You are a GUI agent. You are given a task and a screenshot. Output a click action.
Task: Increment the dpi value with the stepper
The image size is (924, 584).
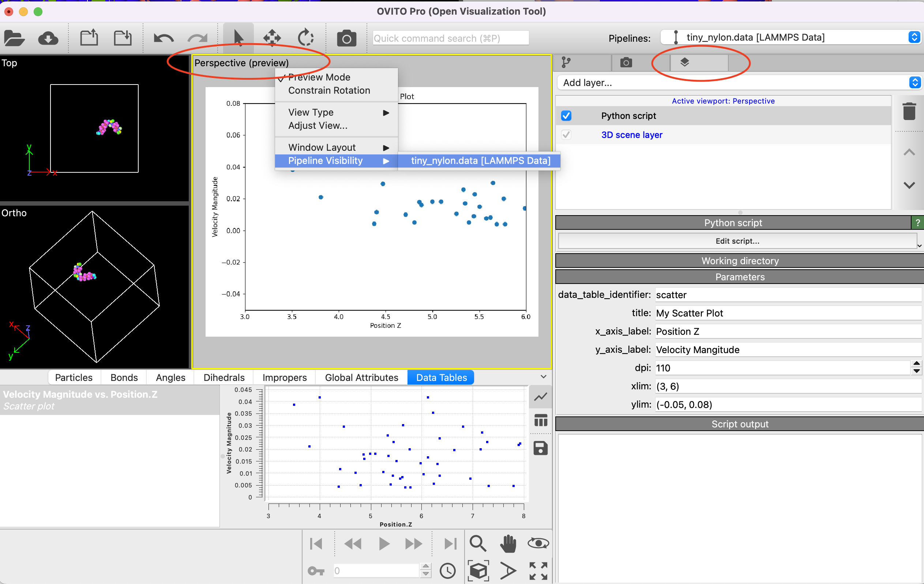click(917, 364)
